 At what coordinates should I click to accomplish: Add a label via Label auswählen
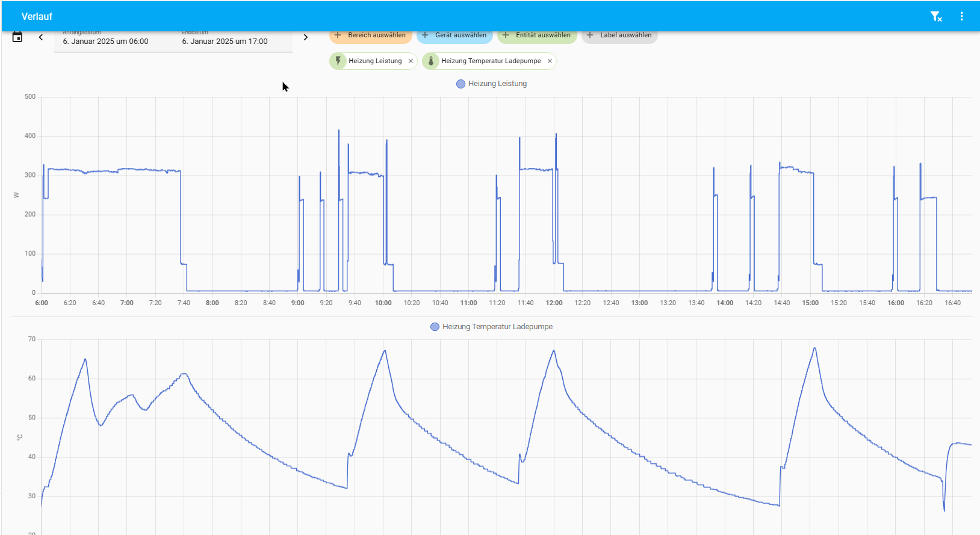(619, 36)
